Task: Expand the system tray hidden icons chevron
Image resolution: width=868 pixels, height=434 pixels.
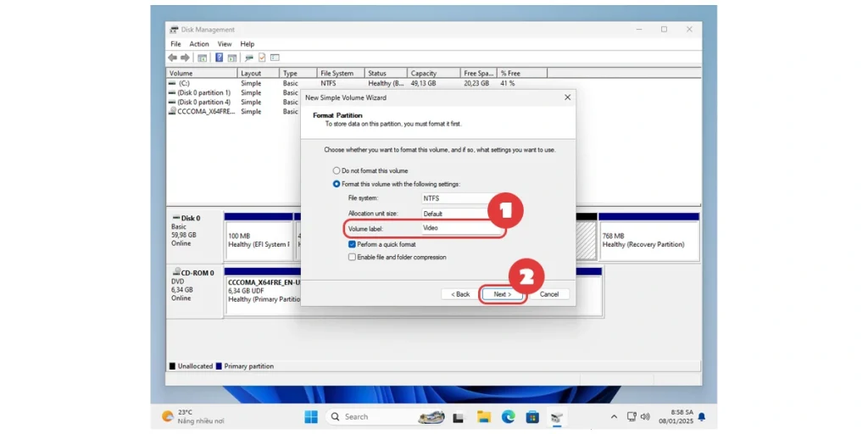Action: (614, 417)
